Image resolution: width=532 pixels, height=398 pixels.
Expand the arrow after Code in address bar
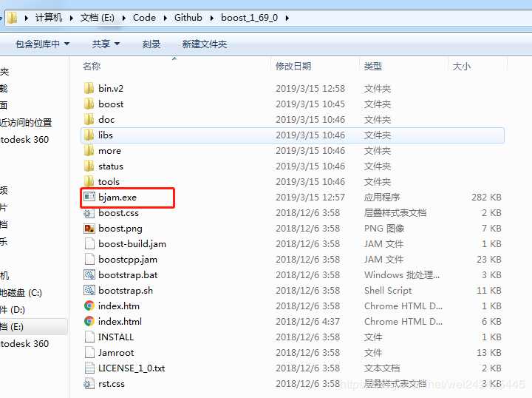coord(166,18)
